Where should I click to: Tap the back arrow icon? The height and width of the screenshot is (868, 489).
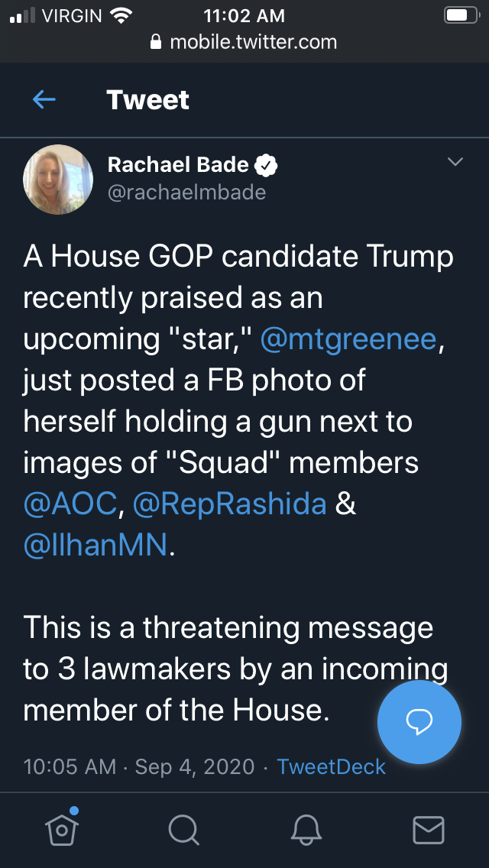(x=44, y=99)
